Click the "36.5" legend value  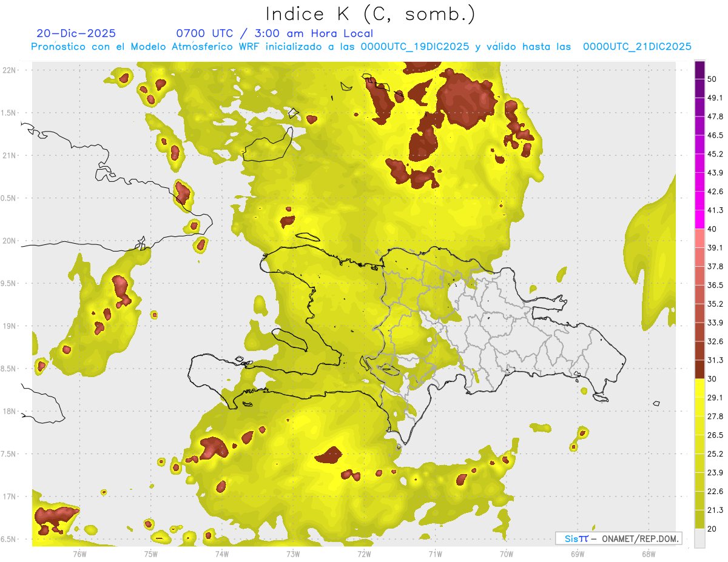[716, 285]
